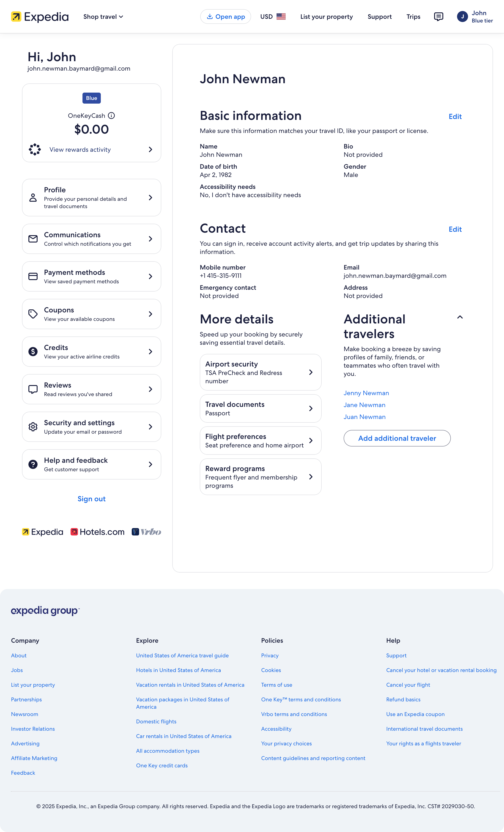Click the Communications envelope icon

pyautogui.click(x=33, y=239)
